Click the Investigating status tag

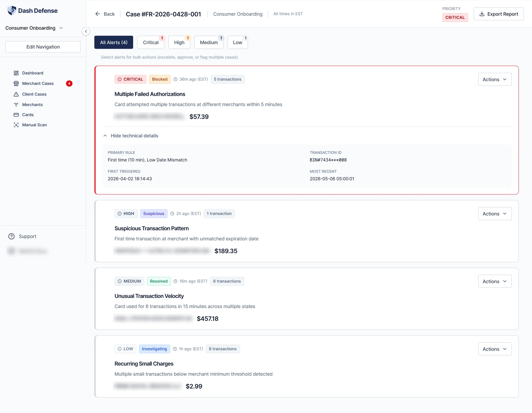154,349
